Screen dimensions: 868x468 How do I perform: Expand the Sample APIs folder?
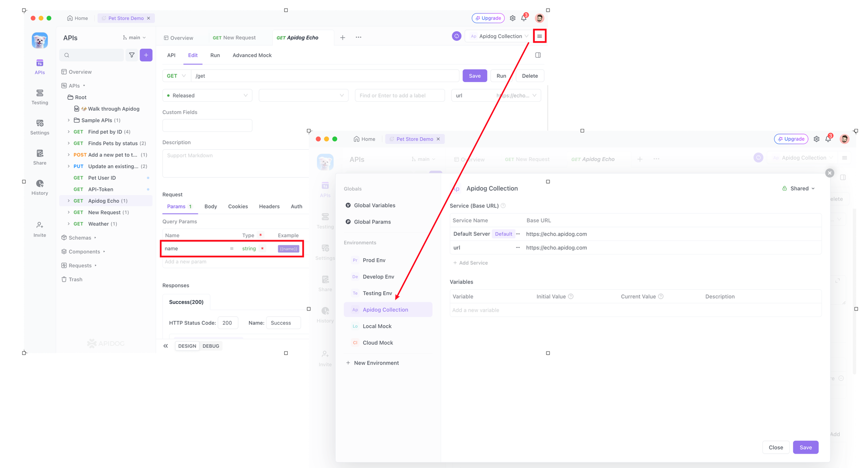click(69, 120)
